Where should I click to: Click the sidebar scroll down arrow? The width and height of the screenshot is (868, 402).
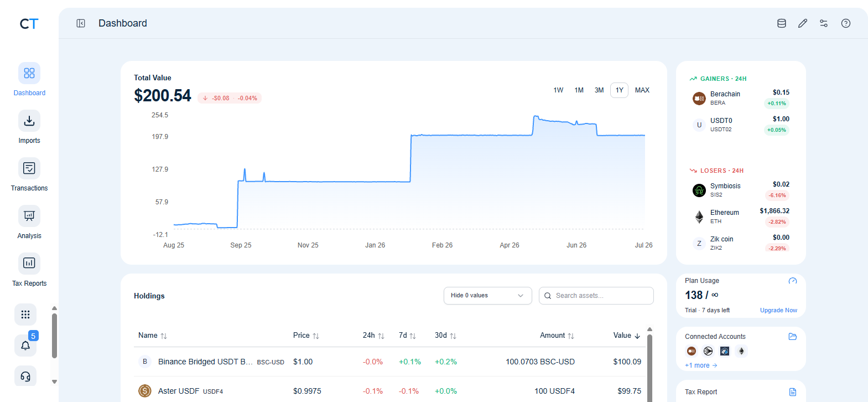click(x=54, y=382)
